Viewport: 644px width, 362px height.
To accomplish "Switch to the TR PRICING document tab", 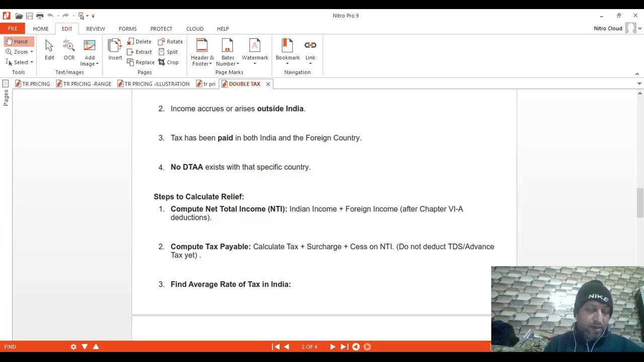I will tap(32, 84).
